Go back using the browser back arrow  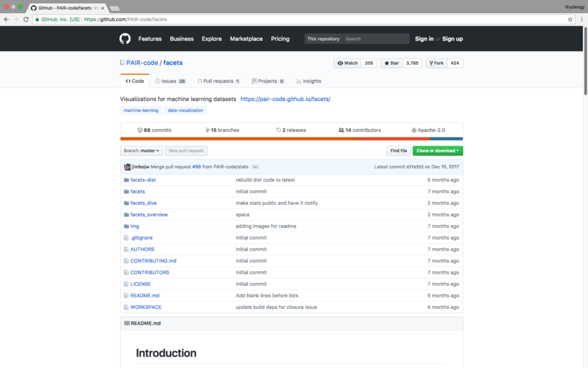6,19
